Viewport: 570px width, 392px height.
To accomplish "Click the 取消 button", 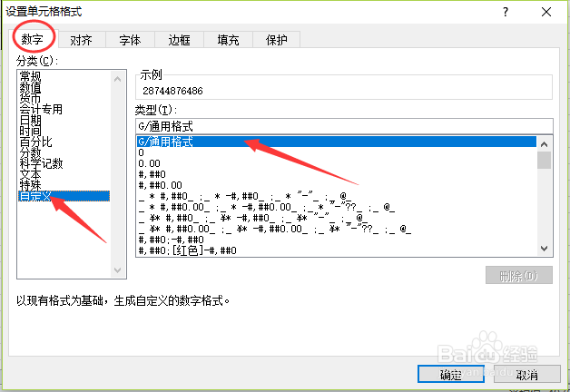I will [527, 374].
